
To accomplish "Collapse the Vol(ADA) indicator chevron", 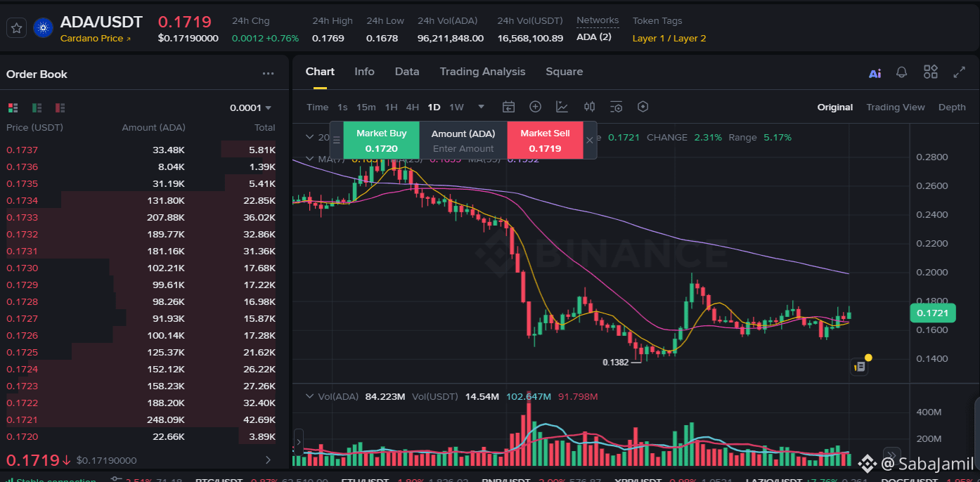I will 309,396.
